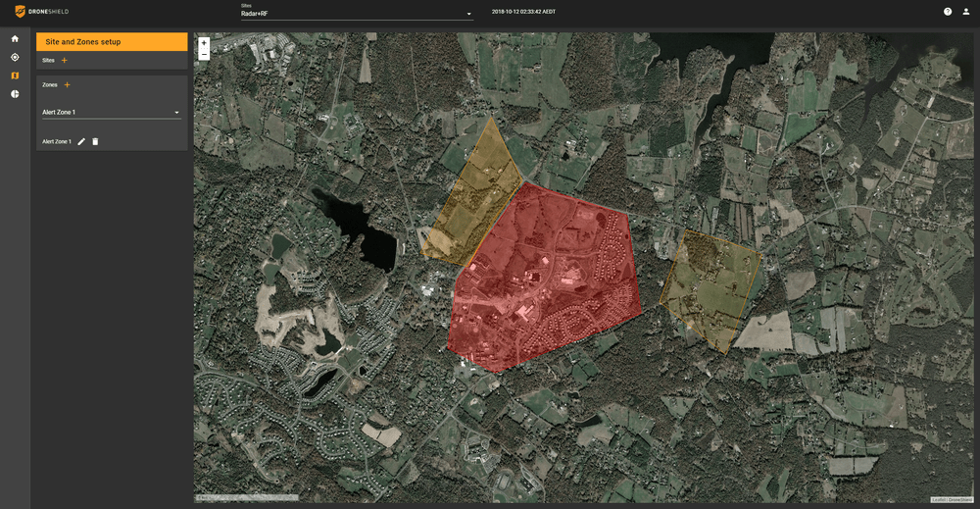This screenshot has height=509, width=980.
Task: Add a new site with plus icon
Action: [x=65, y=61]
